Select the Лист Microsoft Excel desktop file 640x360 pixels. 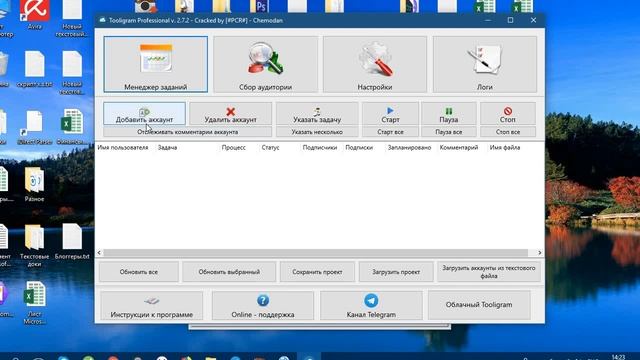[34, 303]
